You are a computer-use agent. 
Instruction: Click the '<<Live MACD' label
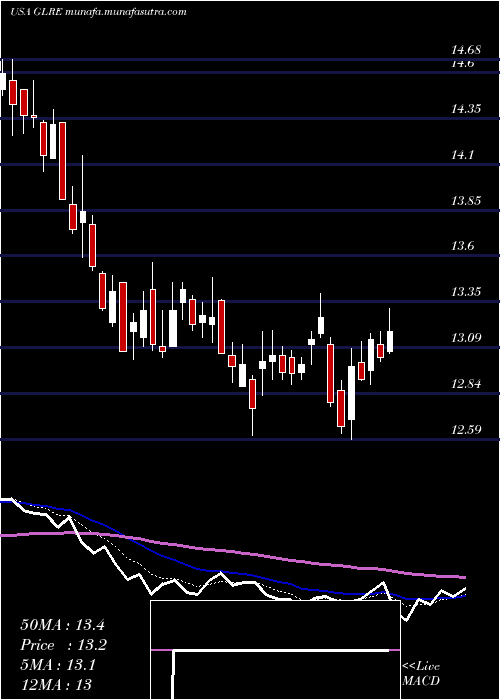click(x=421, y=674)
